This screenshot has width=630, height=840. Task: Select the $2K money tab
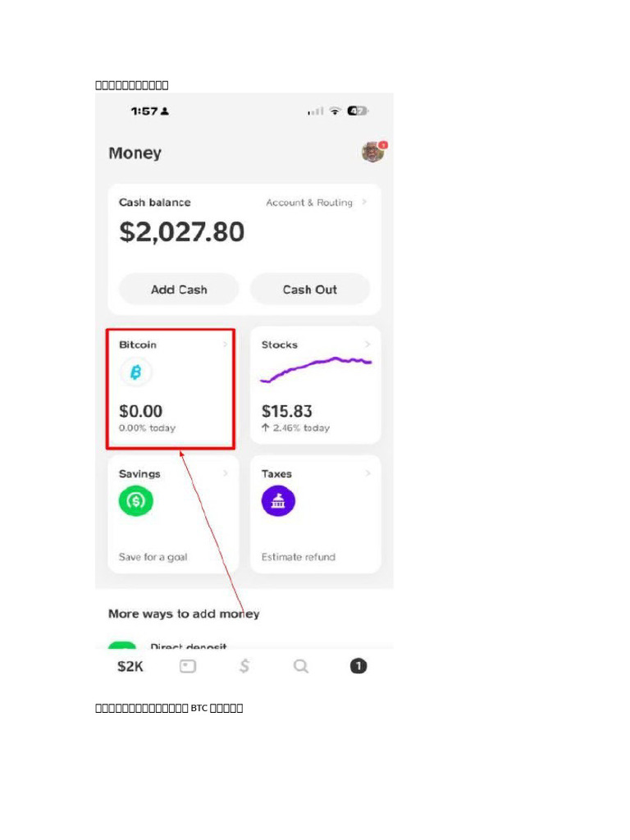point(130,666)
